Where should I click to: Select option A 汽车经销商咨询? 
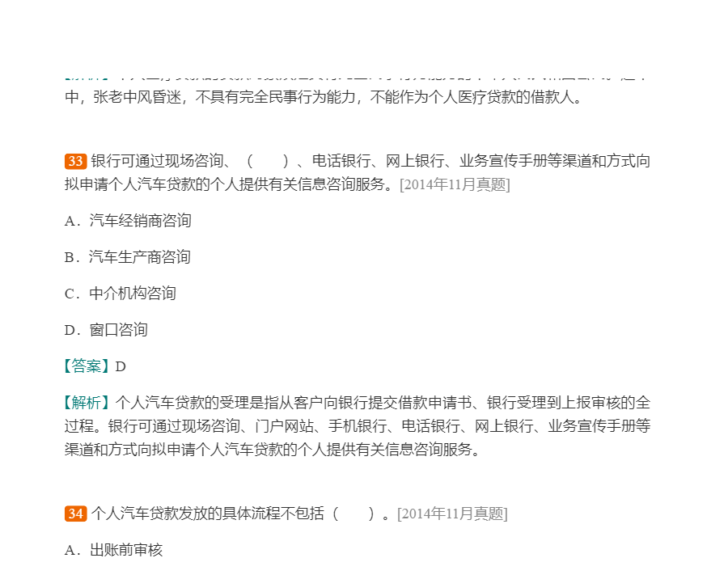tap(128, 221)
